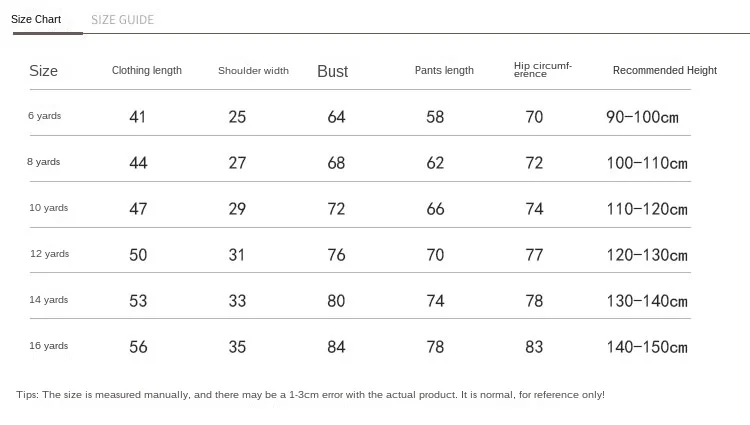Viewport: 750px width, 425px height.
Task: Select the 10 yards row label
Action: coord(49,208)
